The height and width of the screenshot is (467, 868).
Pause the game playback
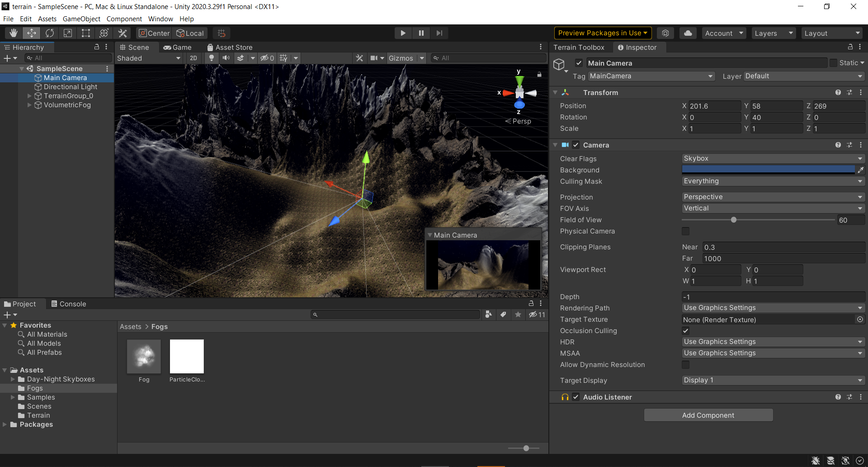tap(421, 33)
